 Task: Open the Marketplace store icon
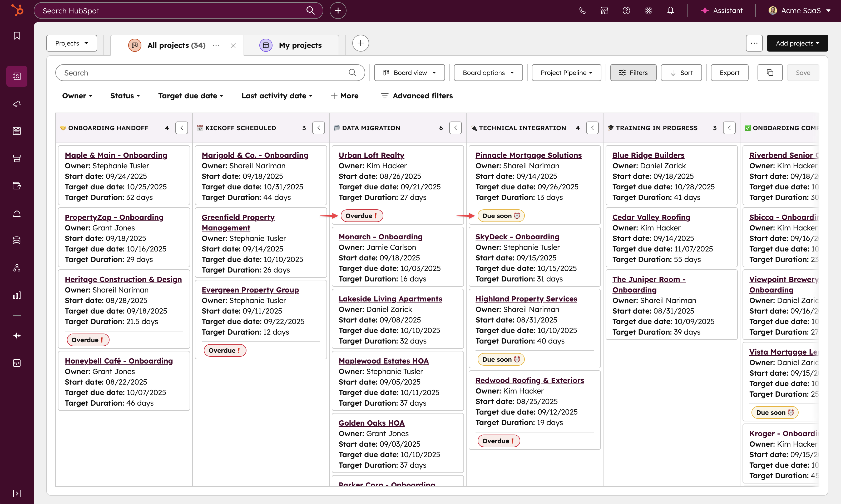pos(604,11)
